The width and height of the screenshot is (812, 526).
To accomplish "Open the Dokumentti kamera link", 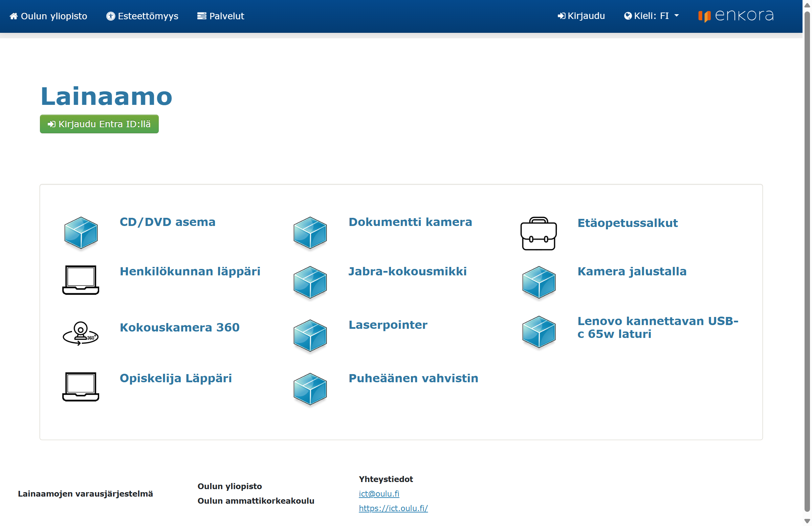I will pyautogui.click(x=410, y=222).
